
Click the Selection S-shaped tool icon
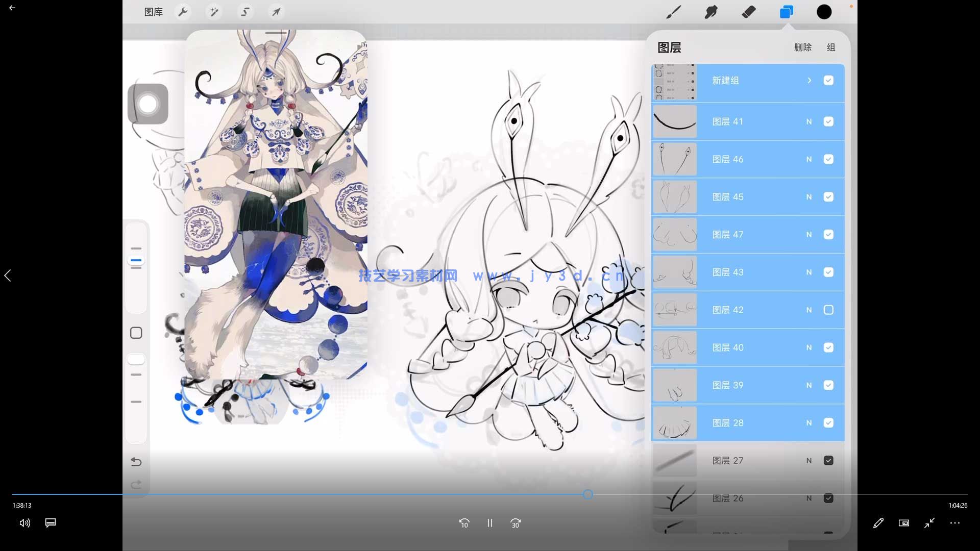[245, 12]
